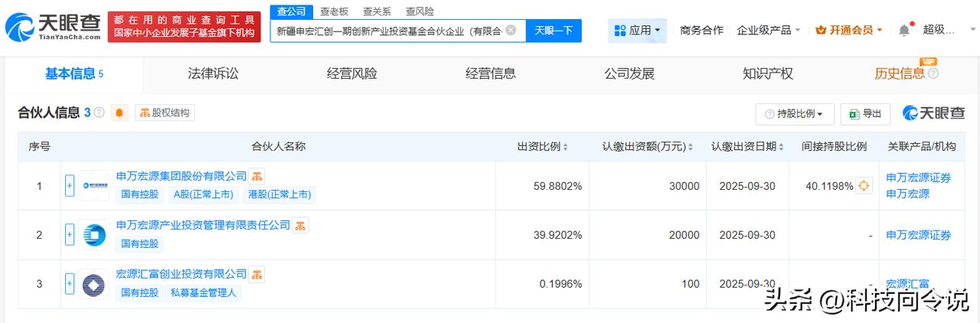Viewport: 980px width, 323px height.
Task: Click 导出 export button
Action: click(865, 113)
